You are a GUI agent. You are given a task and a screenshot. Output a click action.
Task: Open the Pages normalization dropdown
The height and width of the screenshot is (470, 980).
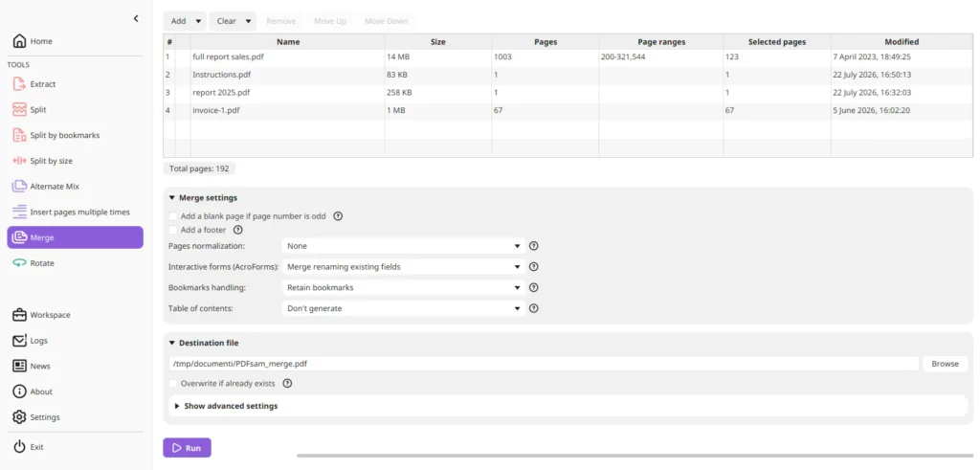click(403, 246)
